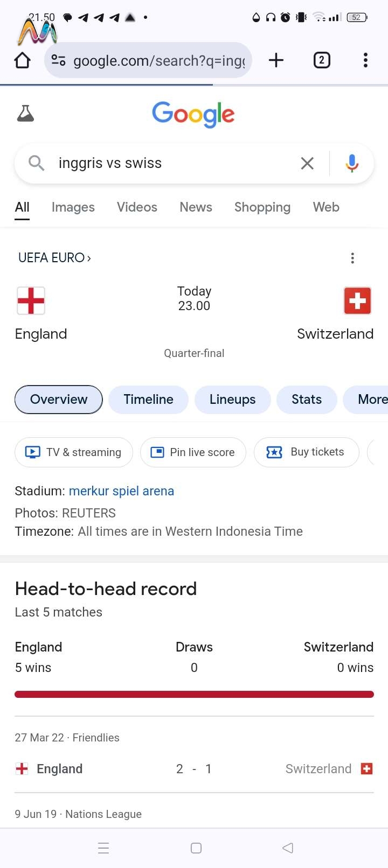
Task: Switch to the News search tab
Action: click(196, 207)
